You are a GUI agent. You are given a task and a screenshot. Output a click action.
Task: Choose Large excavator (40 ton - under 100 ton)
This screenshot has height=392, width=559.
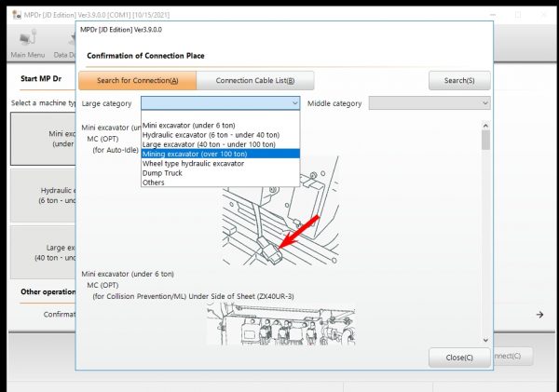point(220,144)
